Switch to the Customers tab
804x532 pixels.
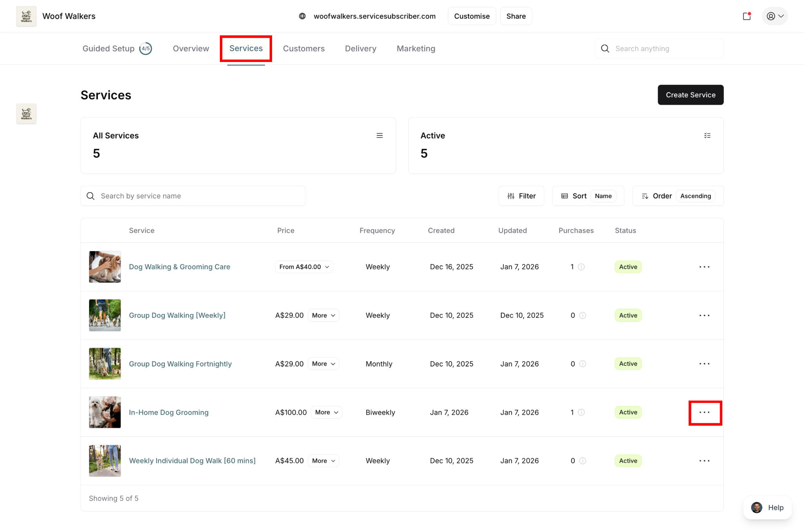pos(303,49)
